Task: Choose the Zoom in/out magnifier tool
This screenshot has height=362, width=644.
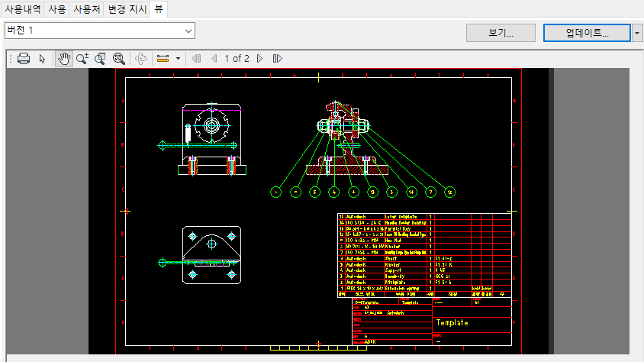Action: 82,59
